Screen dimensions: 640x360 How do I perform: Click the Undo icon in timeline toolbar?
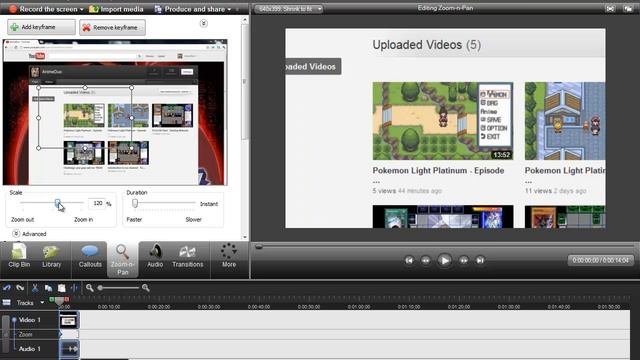pyautogui.click(x=7, y=288)
